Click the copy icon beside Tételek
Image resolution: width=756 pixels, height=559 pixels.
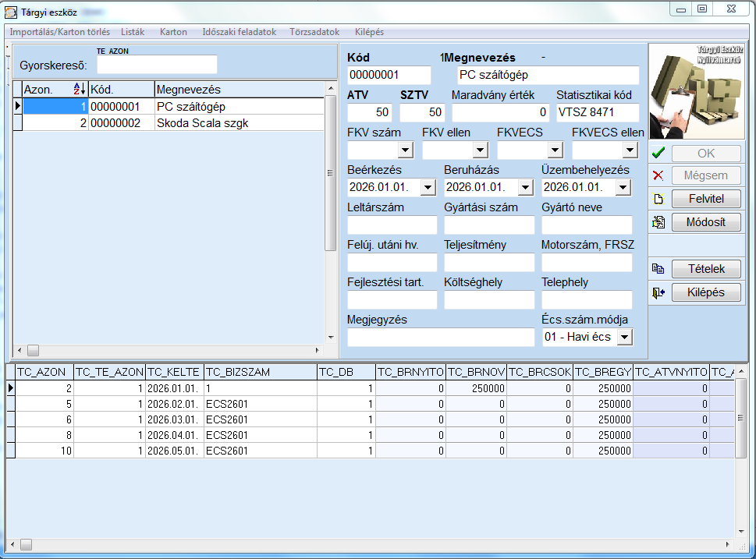click(658, 269)
